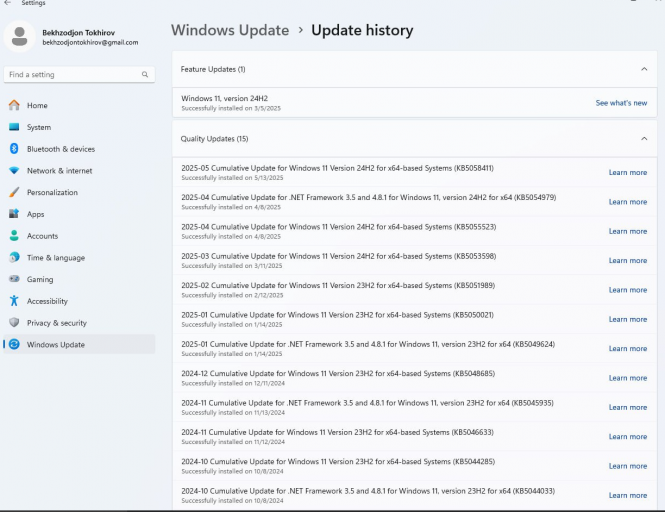Collapse the Quality Updates section

coord(644,139)
